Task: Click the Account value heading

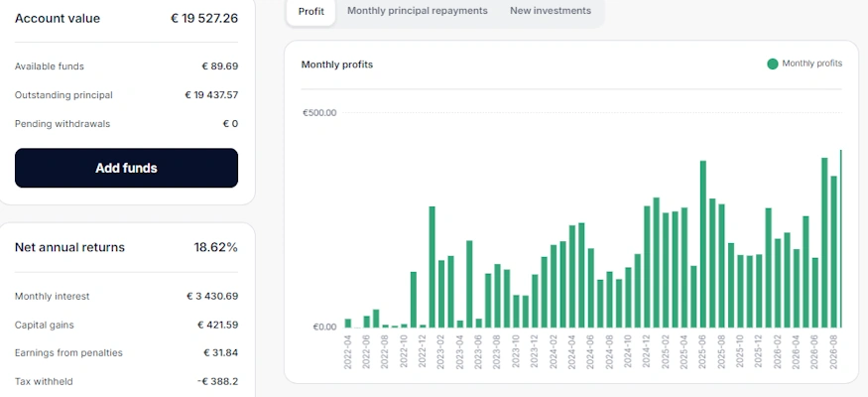Action: pos(58,18)
